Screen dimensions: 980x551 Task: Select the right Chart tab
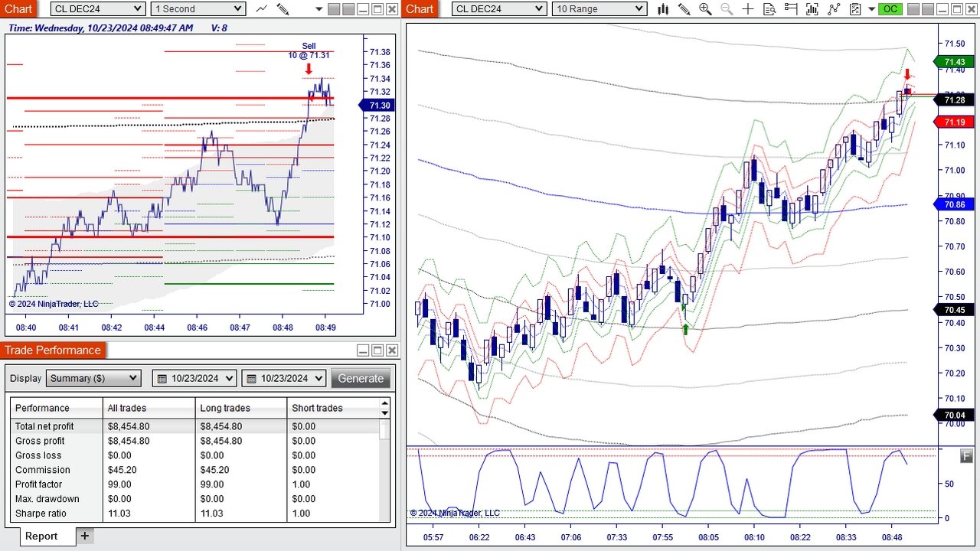[x=420, y=8]
